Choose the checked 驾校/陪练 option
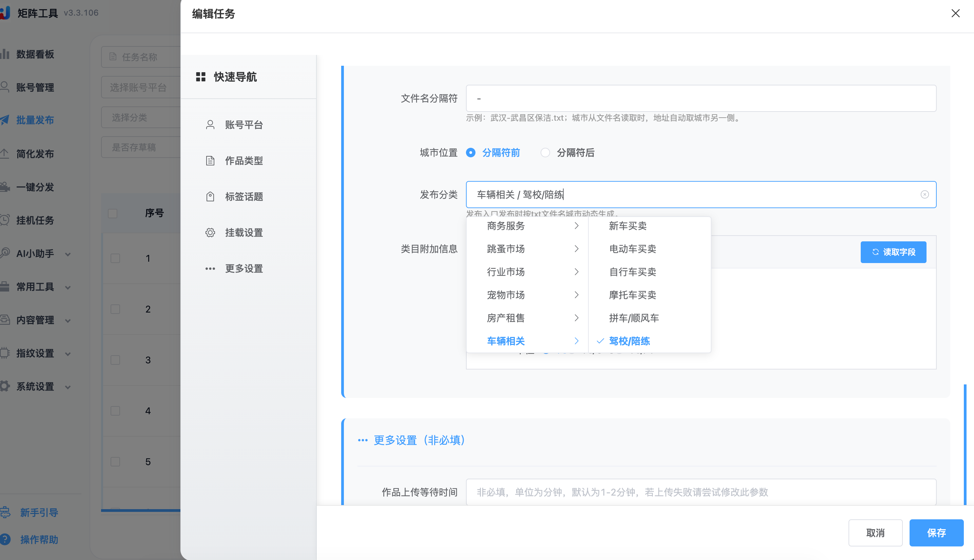974x560 pixels. [x=629, y=341]
